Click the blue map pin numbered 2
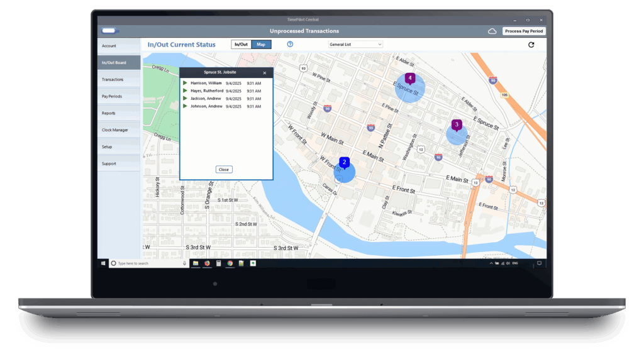 tap(344, 162)
